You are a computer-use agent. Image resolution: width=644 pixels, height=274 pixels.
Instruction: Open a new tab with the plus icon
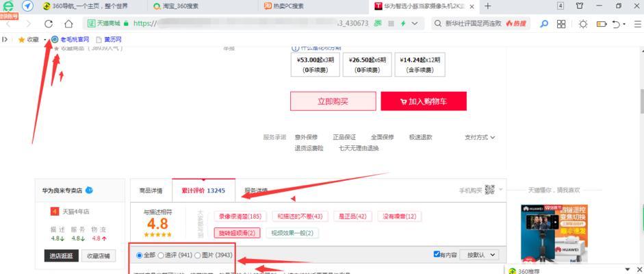pyautogui.click(x=487, y=5)
